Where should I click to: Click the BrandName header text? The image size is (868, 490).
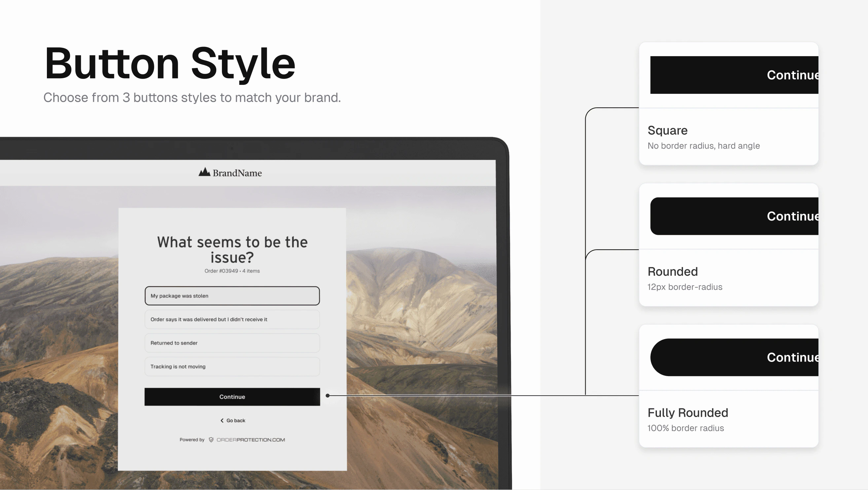coord(237,173)
